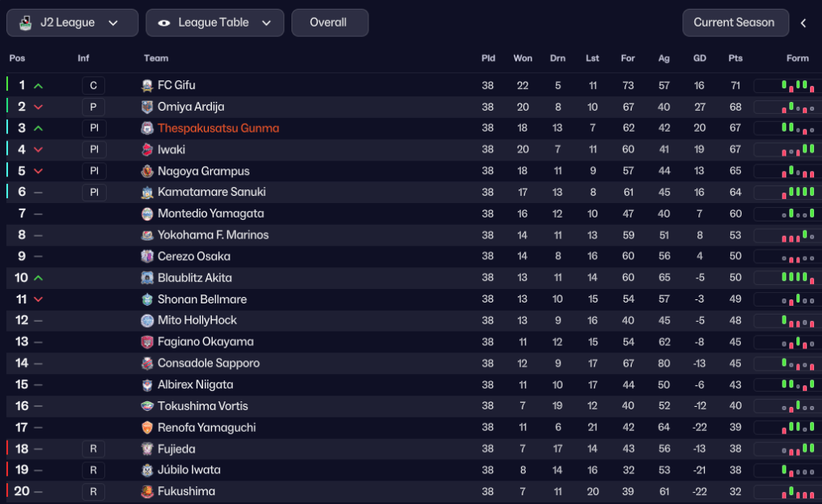Open the Yokohama F. Marinos team page

pos(213,235)
